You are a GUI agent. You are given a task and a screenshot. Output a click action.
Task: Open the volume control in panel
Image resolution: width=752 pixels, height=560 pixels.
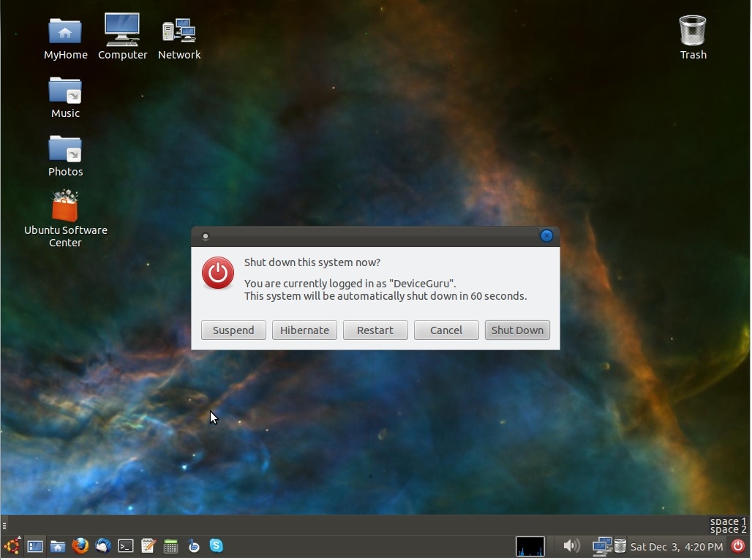(x=571, y=545)
